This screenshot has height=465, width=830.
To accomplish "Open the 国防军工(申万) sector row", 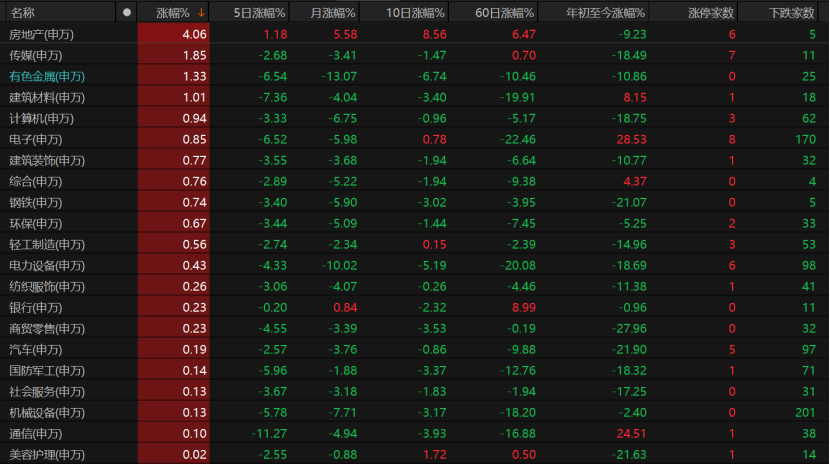I will point(414,371).
